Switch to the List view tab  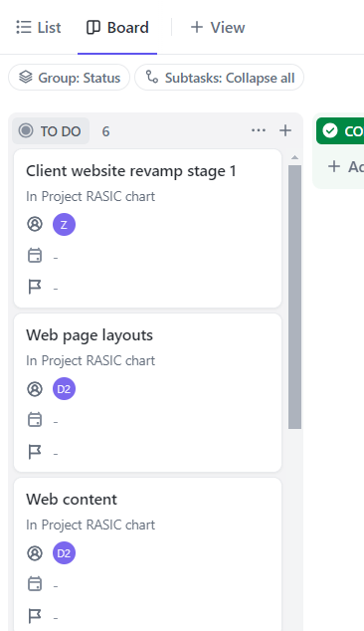coord(39,27)
